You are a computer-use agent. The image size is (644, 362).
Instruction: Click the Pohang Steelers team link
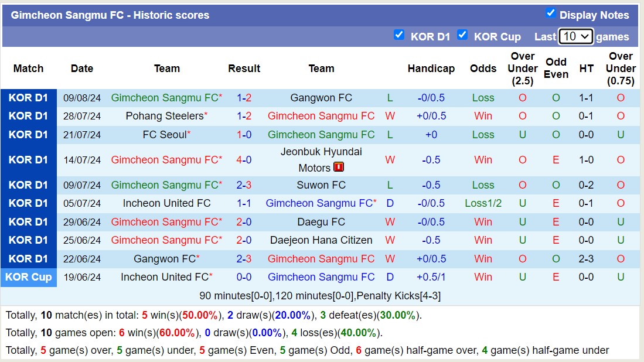(164, 116)
